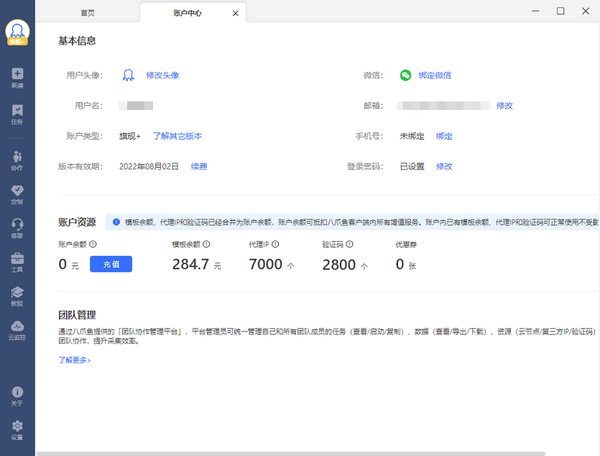Open the 关于 (About) info icon
This screenshot has width=600, height=456.
[17, 396]
